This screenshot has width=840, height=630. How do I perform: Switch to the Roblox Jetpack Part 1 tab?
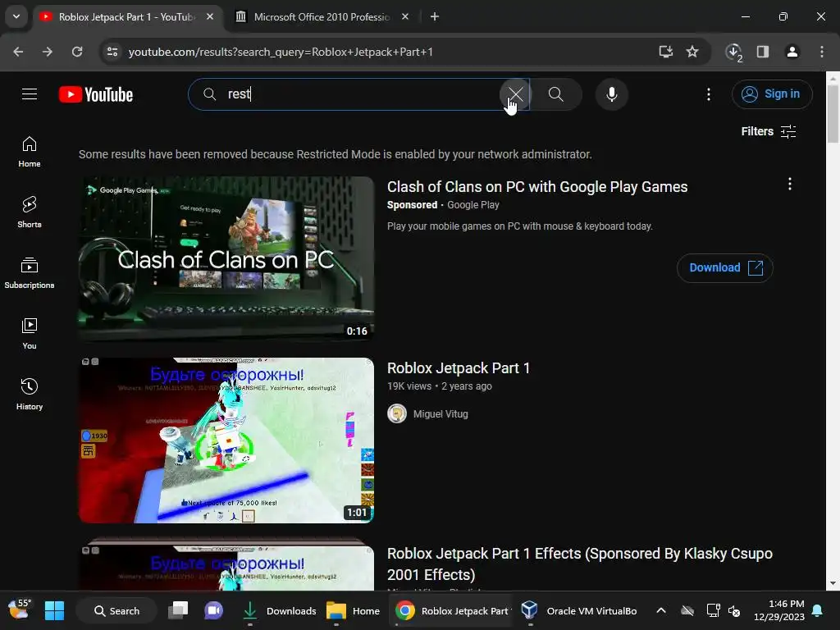[x=126, y=17]
